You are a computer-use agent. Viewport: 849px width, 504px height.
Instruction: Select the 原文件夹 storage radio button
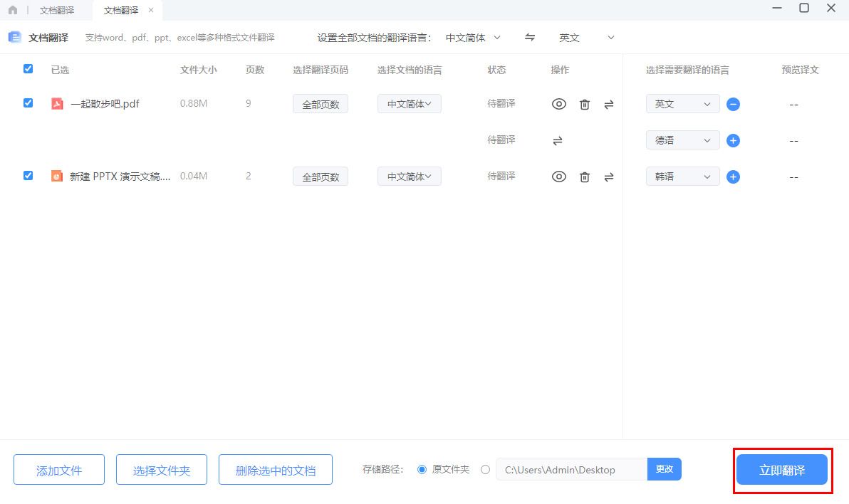click(422, 469)
